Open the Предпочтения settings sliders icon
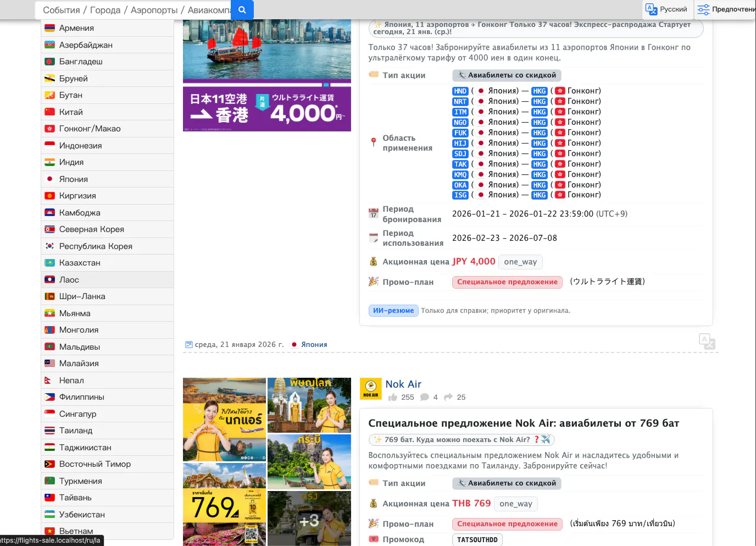The image size is (756, 546). coord(703,9)
